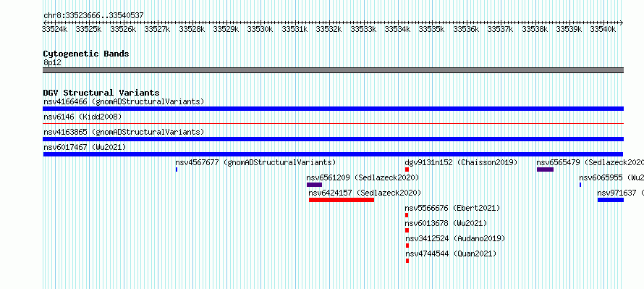
Task: Click the red marker under nsv3412524
Action: [407, 246]
